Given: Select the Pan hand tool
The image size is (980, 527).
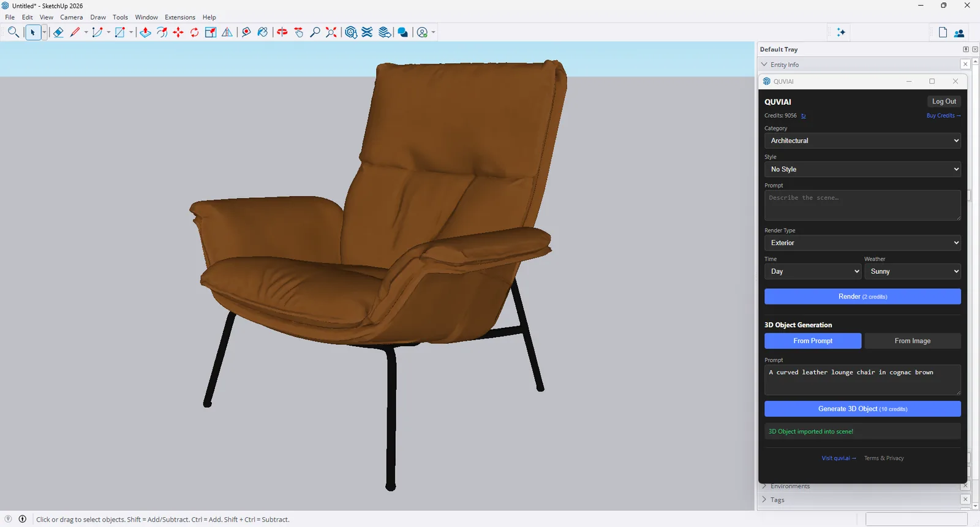Looking at the screenshot, I should pos(299,32).
